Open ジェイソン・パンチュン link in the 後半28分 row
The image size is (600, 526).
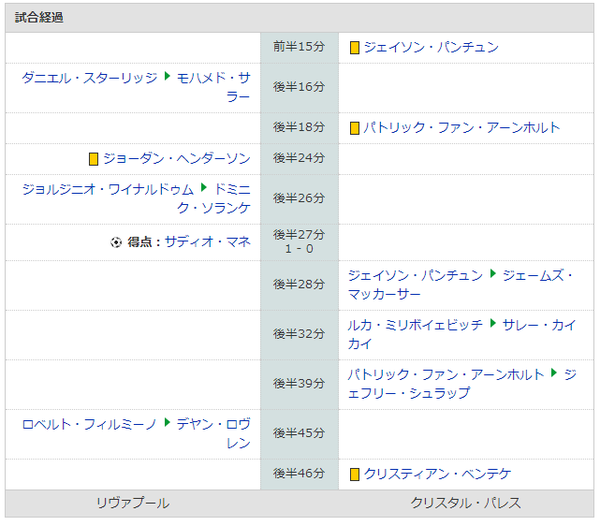pos(416,275)
